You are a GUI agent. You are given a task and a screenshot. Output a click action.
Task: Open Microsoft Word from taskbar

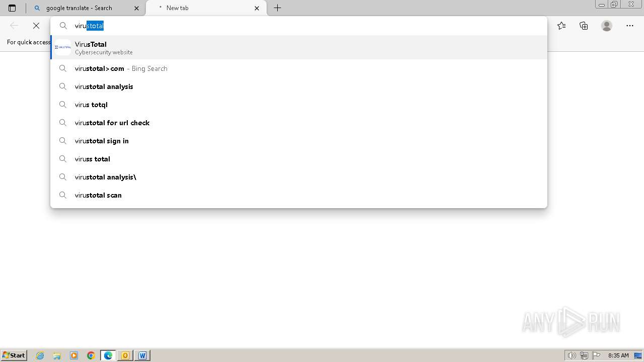(142, 355)
